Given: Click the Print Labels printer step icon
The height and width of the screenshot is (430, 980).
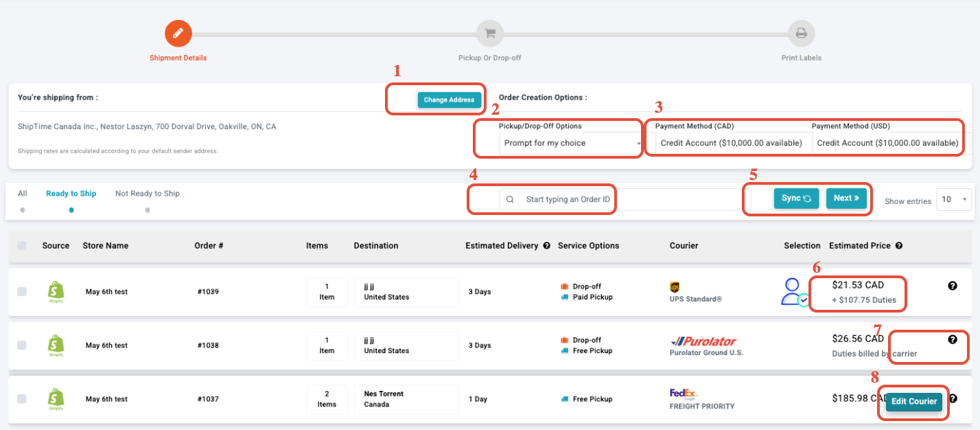Looking at the screenshot, I should coord(801,33).
